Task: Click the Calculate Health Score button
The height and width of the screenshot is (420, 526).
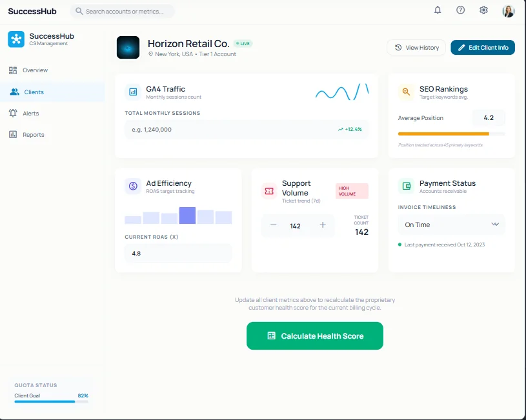Action: [x=315, y=335]
